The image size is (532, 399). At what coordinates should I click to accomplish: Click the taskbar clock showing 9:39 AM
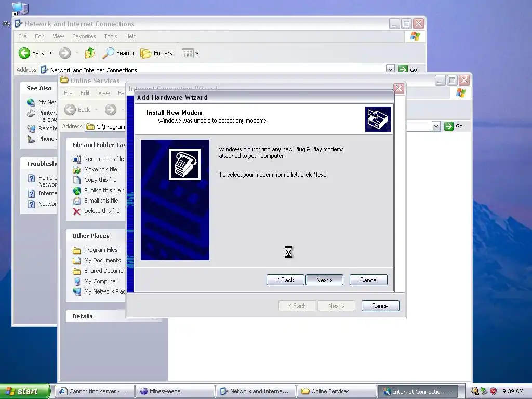513,391
